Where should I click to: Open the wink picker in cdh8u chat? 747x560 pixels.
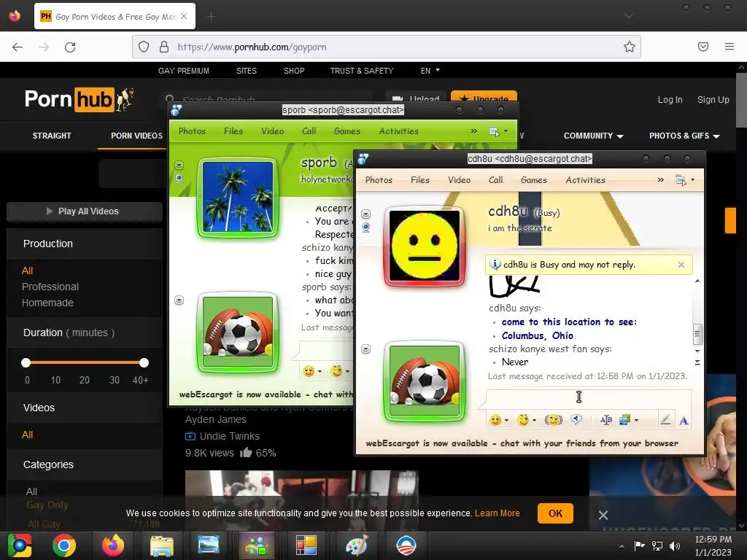click(523, 419)
